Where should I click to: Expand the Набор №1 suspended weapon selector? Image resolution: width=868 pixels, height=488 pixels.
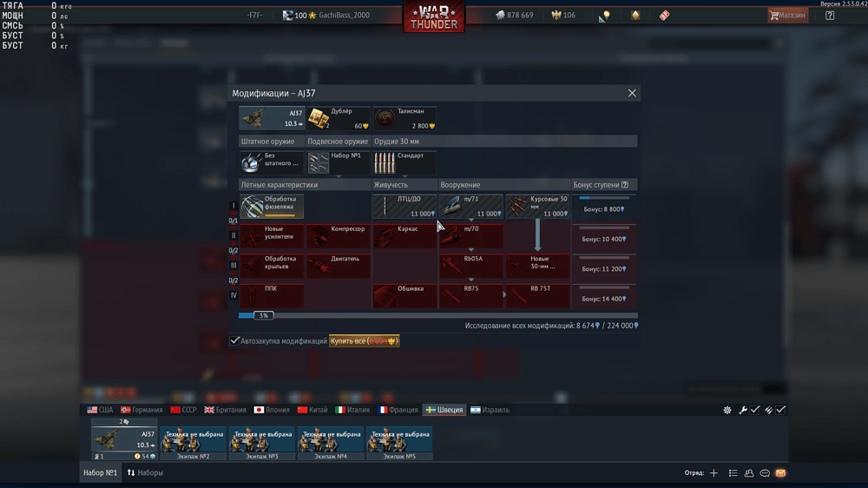[338, 163]
